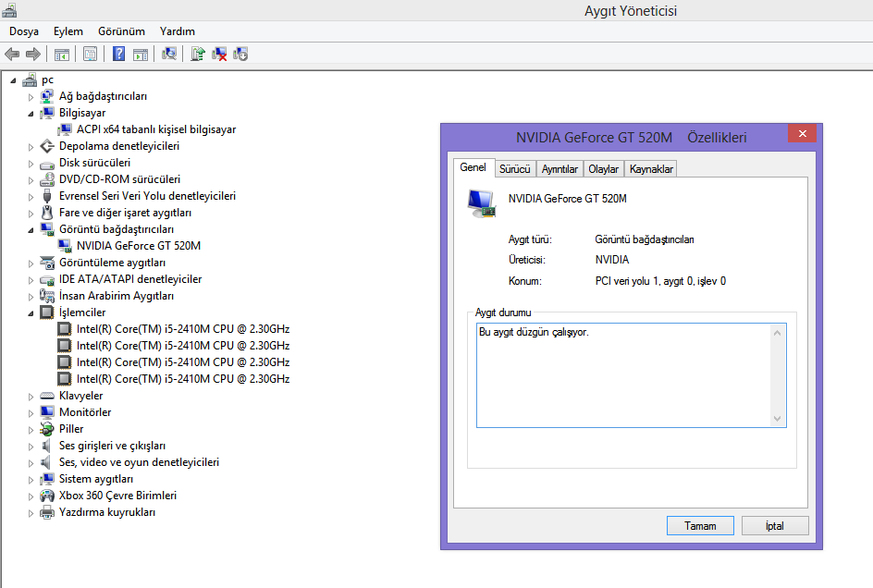
Task: Click the speaker icon for Ses girişleri ve çıkışları
Action: [47, 446]
